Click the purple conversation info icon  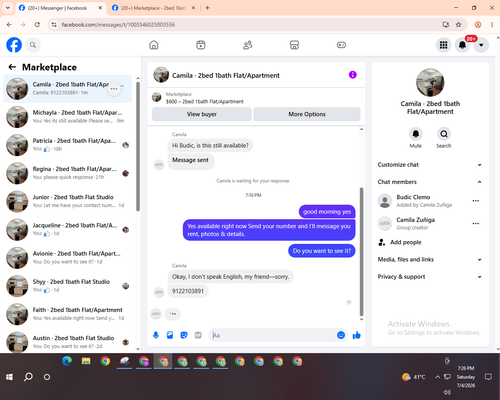[353, 75]
